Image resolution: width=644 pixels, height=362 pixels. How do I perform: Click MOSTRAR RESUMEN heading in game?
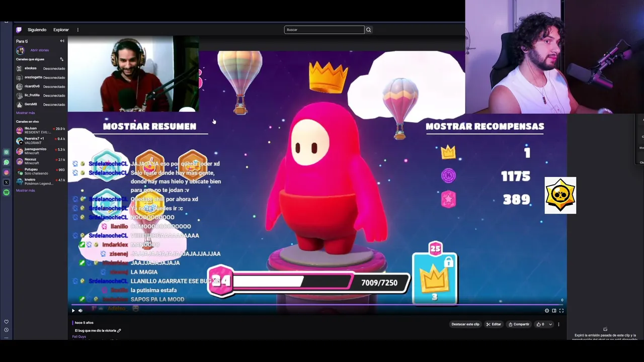[x=149, y=126]
